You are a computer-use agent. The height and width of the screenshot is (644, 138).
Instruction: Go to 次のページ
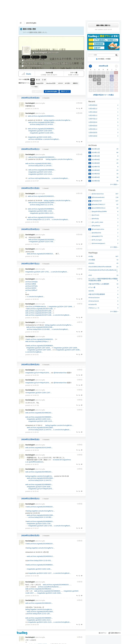65,91
